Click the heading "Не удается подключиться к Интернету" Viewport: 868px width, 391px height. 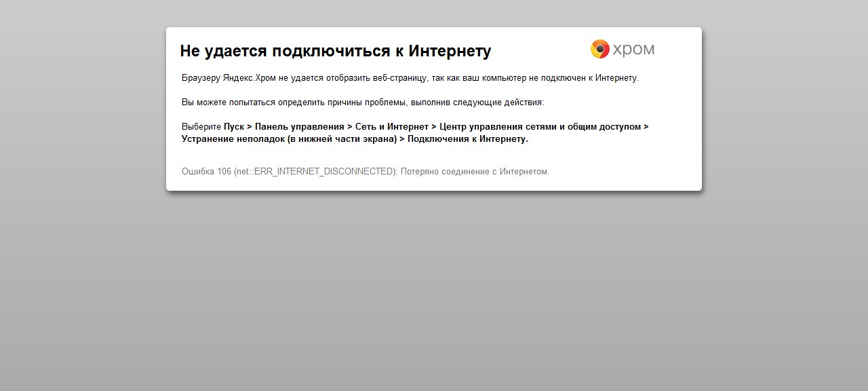[x=336, y=51]
